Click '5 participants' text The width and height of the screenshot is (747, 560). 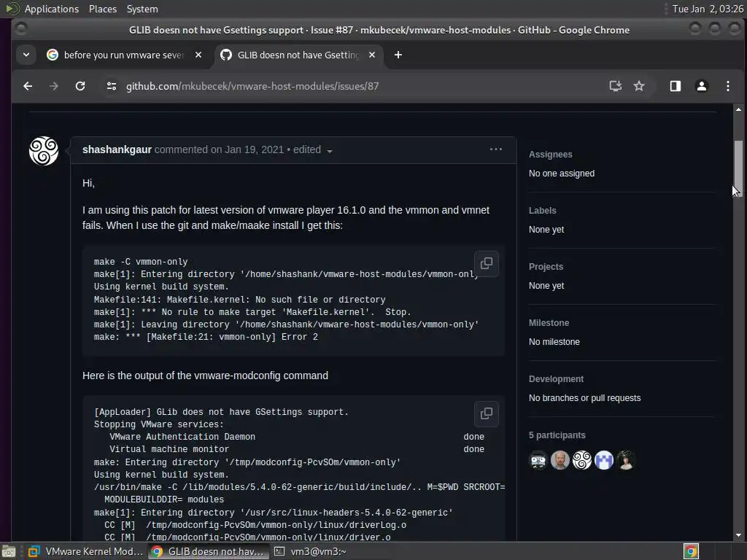pyautogui.click(x=557, y=435)
